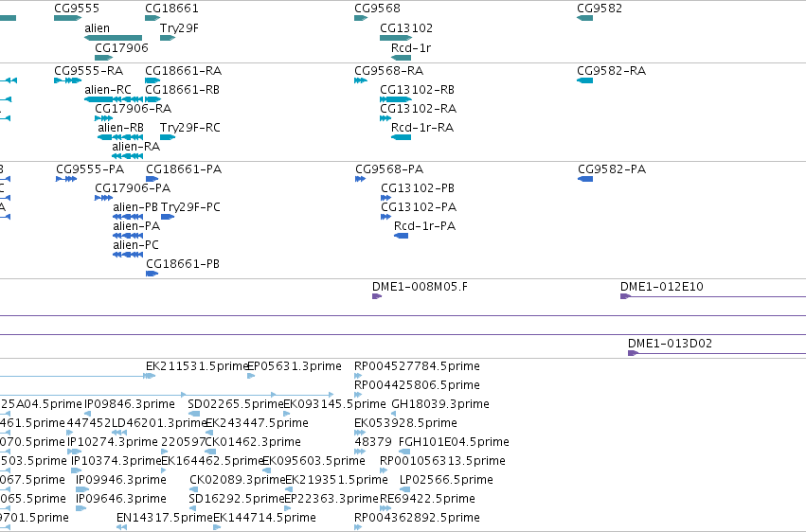Image resolution: width=806 pixels, height=532 pixels.
Task: Select EST IP10374.3prime
Action: click(x=76, y=470)
